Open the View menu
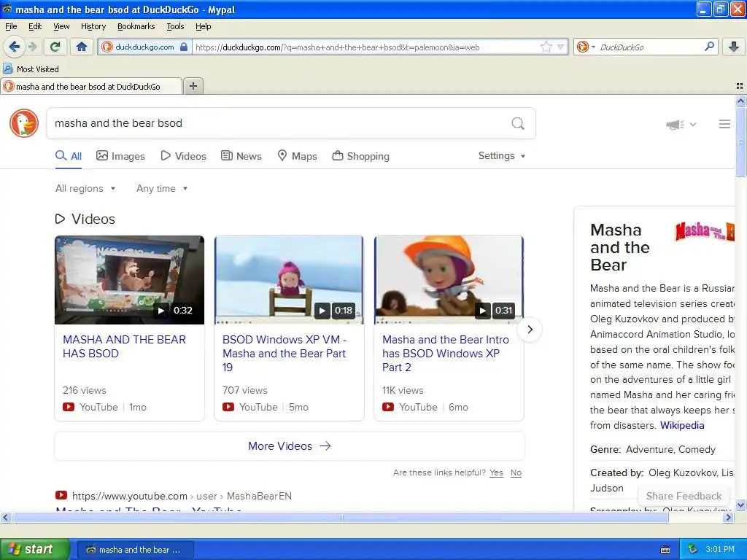 pyautogui.click(x=61, y=26)
